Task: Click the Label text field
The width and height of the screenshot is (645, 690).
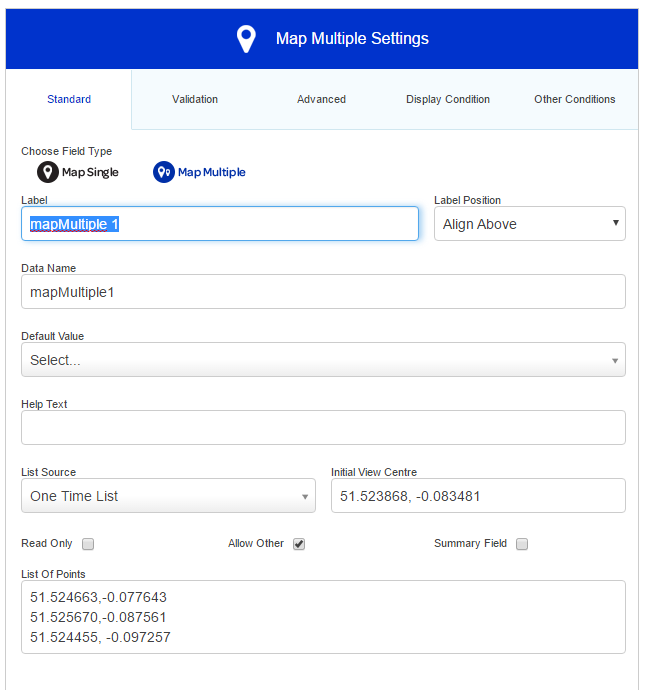Action: (x=220, y=224)
